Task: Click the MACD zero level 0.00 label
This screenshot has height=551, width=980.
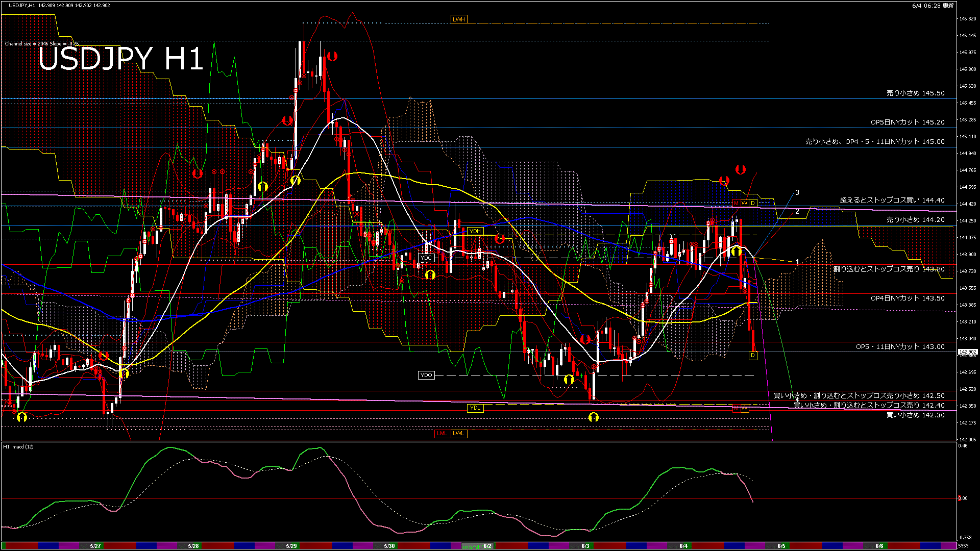Action: coord(963,498)
